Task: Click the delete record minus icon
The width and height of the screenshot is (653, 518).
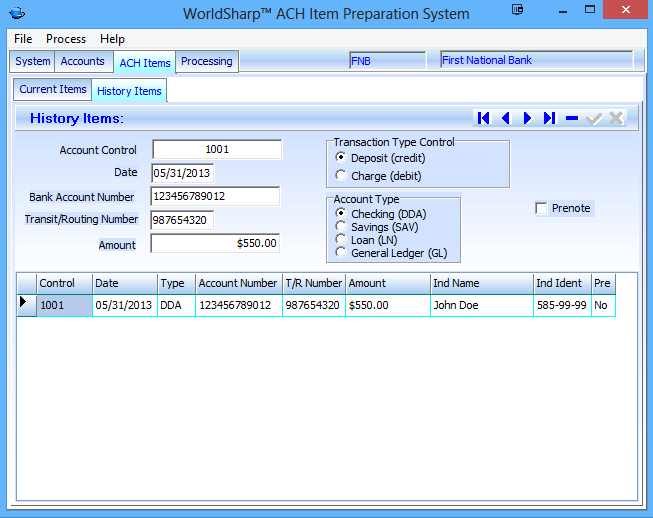Action: click(571, 118)
